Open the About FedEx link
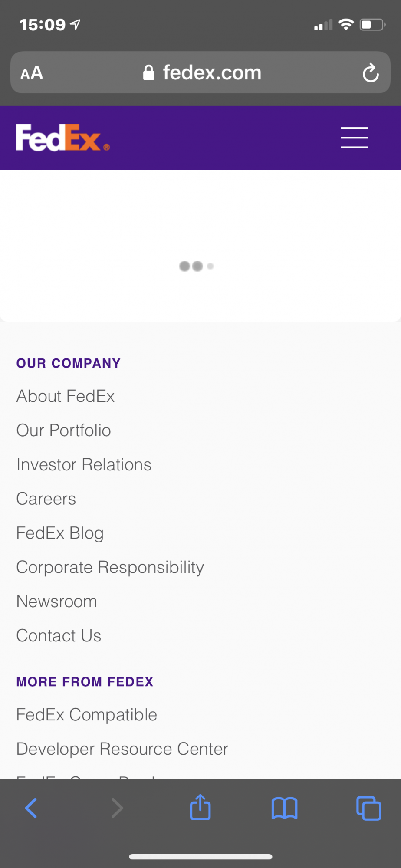Image resolution: width=401 pixels, height=868 pixels. pos(66,396)
